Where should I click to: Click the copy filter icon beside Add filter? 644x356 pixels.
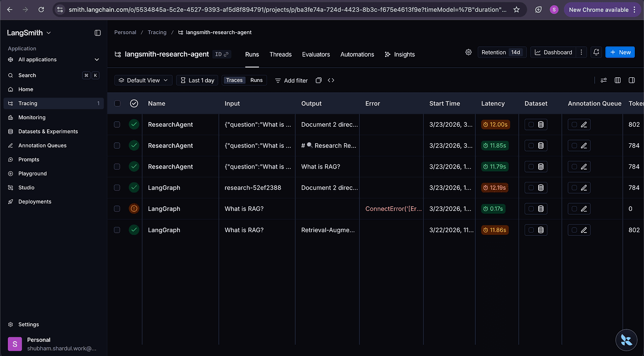click(x=318, y=80)
